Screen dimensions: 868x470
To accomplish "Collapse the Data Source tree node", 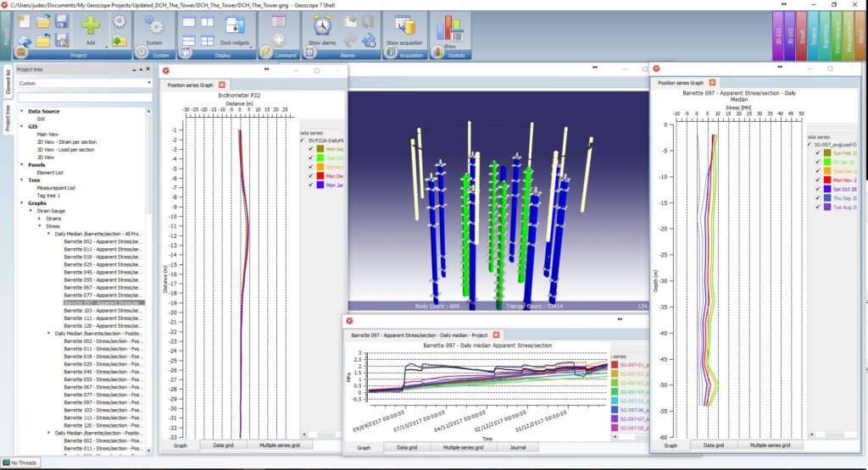I will [x=22, y=111].
